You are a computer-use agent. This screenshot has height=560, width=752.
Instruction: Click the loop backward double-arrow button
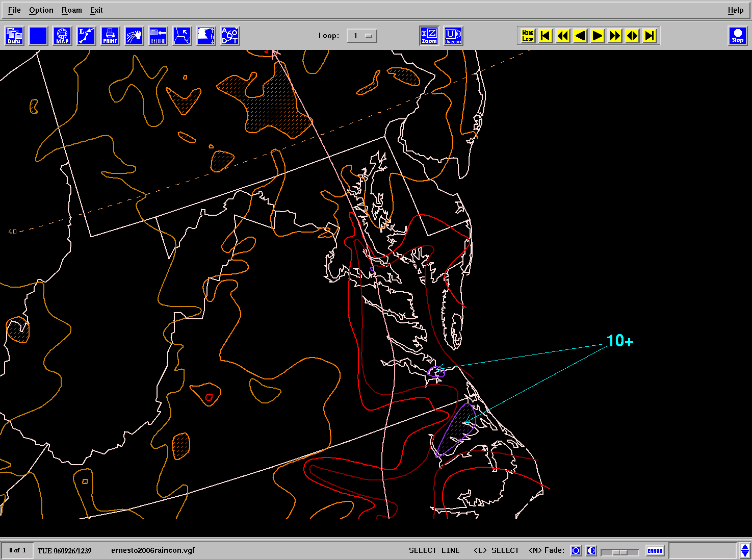[563, 36]
